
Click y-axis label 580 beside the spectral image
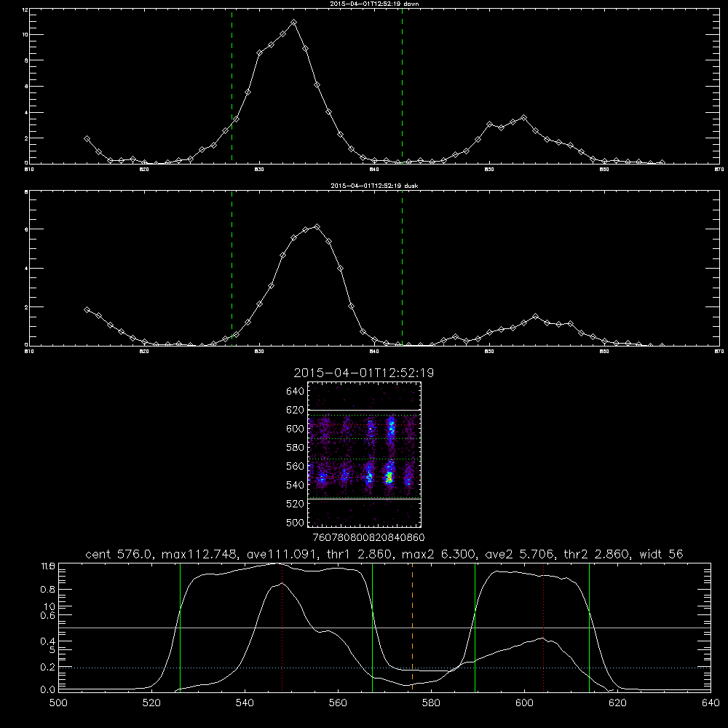(x=295, y=448)
